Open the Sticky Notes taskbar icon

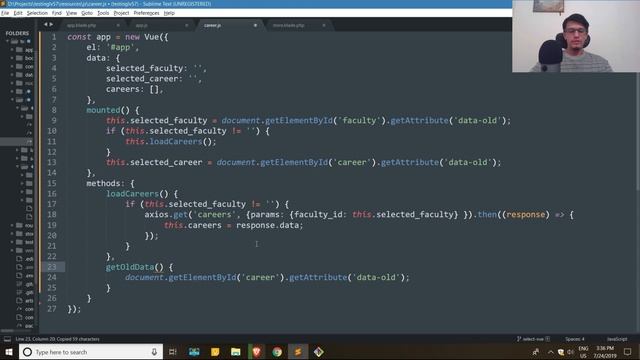pos(215,352)
